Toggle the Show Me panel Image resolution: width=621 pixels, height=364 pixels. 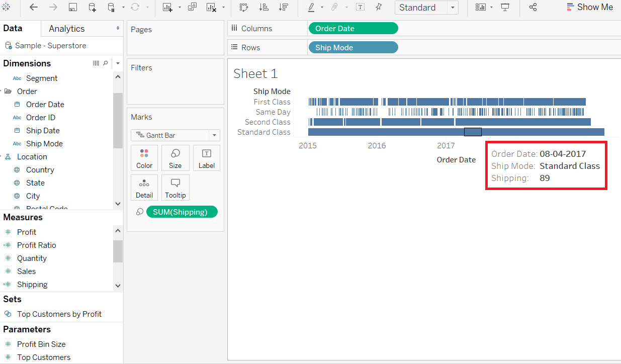point(590,7)
